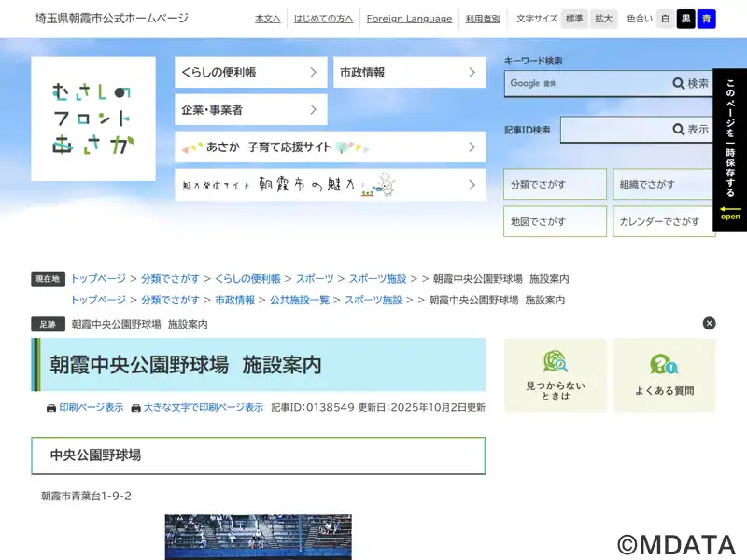Expand the 市政情報 menu

pos(409,72)
